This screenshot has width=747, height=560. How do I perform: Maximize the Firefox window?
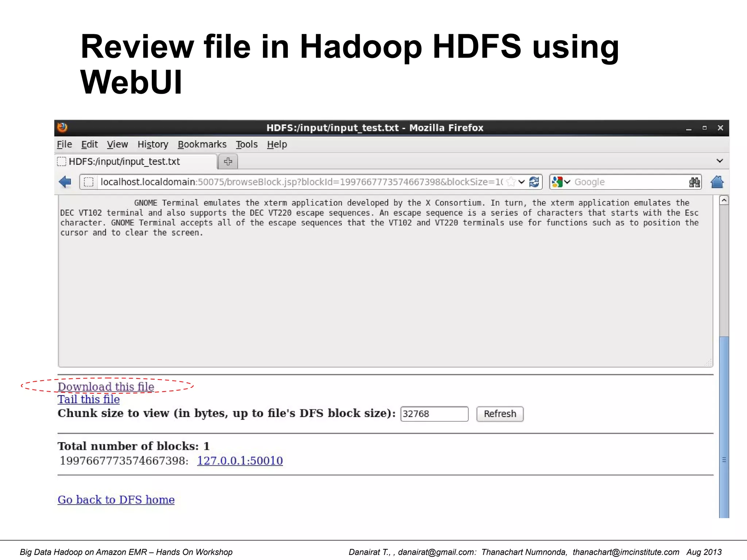(705, 128)
